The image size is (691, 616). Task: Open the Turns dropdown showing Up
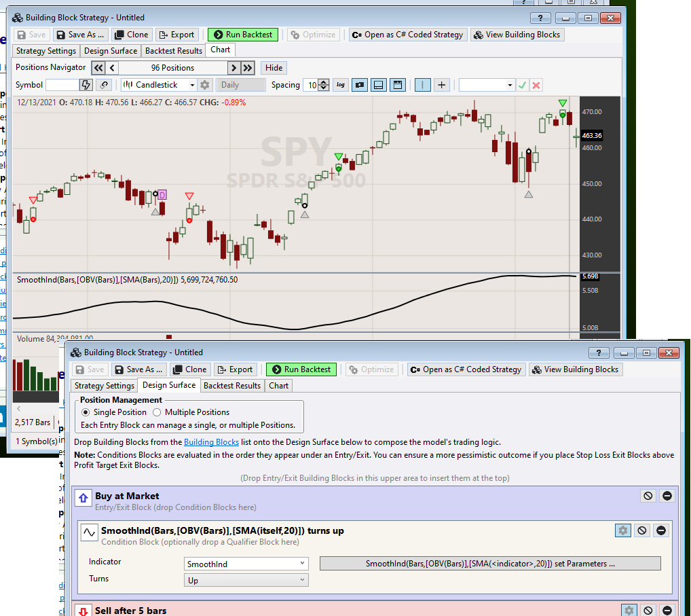click(246, 580)
